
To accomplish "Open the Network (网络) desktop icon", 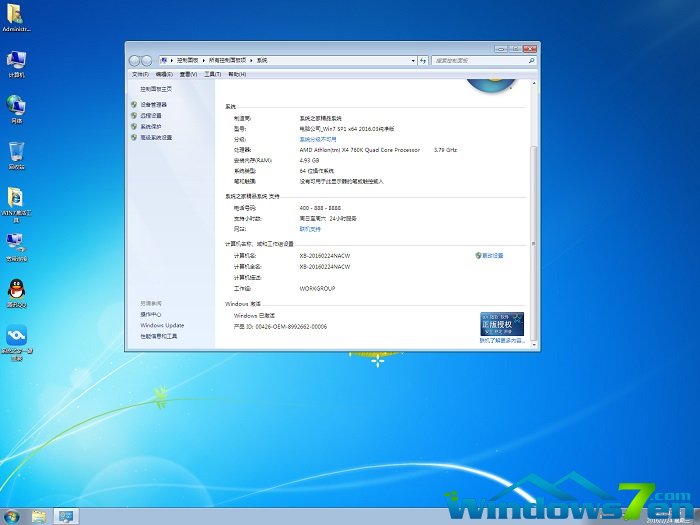I will [16, 106].
